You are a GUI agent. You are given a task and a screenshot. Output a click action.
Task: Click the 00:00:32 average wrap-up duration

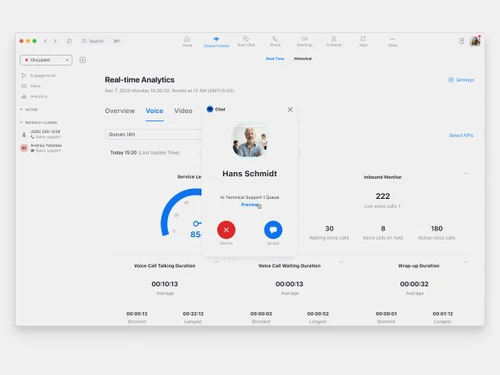(x=414, y=284)
